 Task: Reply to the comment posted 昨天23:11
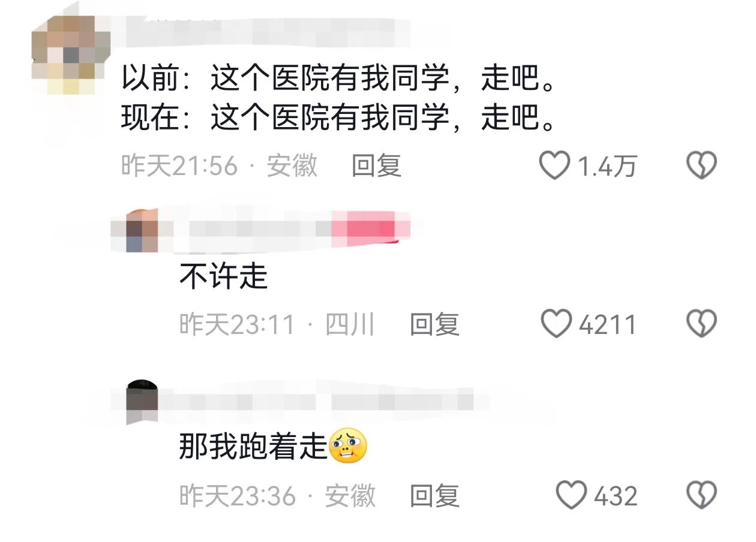tap(434, 324)
